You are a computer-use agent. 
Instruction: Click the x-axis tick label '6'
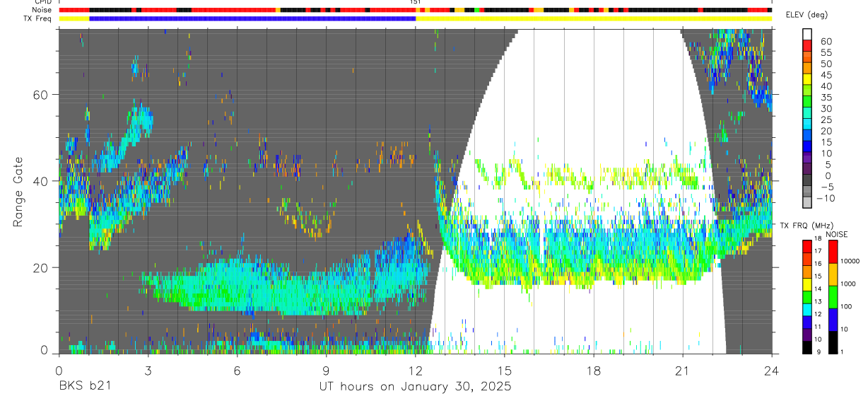pyautogui.click(x=237, y=370)
